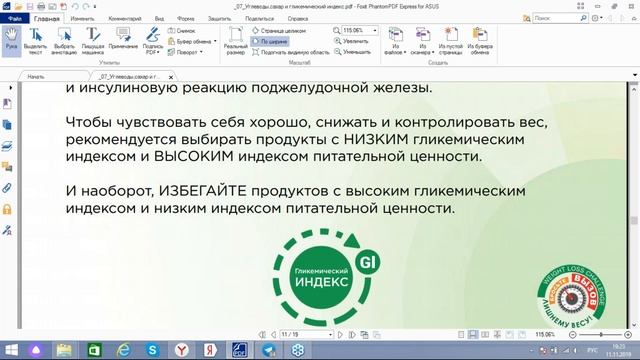
Task: Open the Bookmarks panel in sidebar
Action: tap(7, 104)
